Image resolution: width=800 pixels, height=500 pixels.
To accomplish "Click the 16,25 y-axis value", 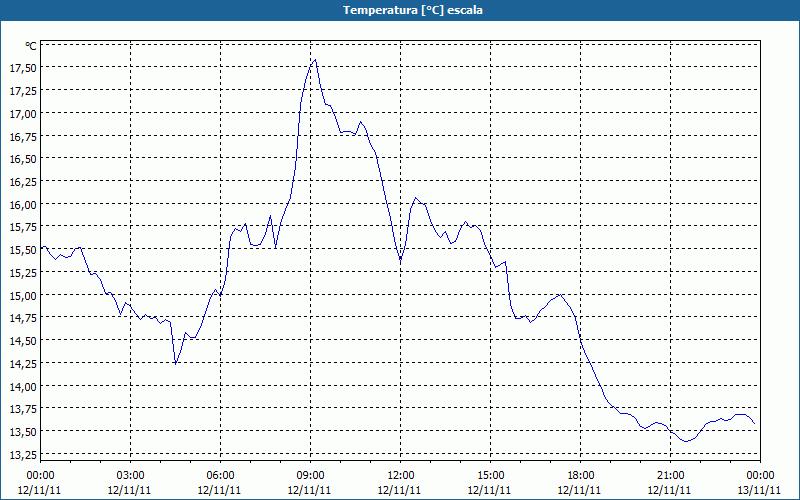I will click(23, 182).
